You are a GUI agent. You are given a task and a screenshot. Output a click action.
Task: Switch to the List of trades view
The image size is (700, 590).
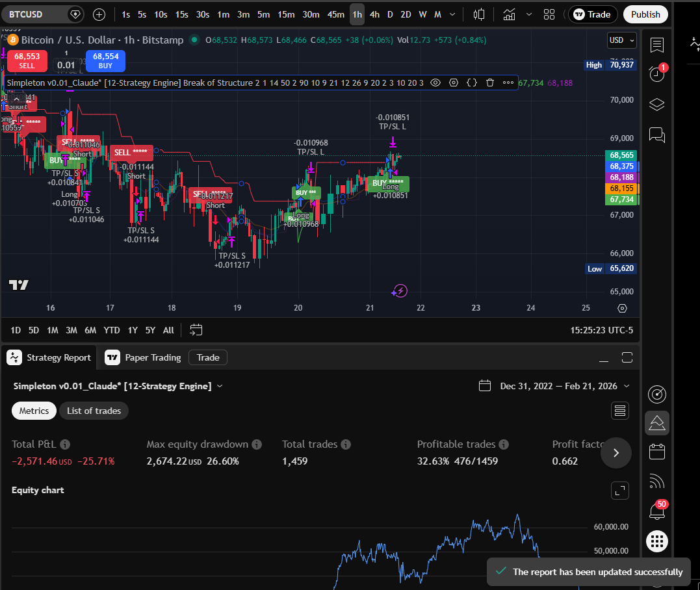[94, 411]
